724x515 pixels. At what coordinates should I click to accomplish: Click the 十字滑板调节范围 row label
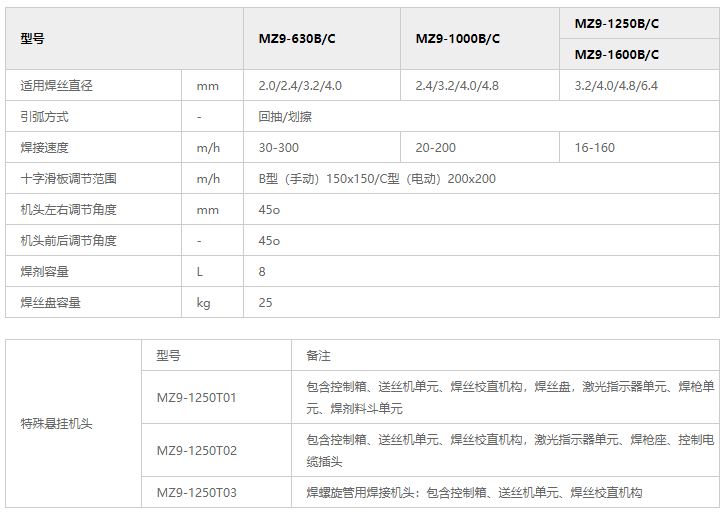69,179
